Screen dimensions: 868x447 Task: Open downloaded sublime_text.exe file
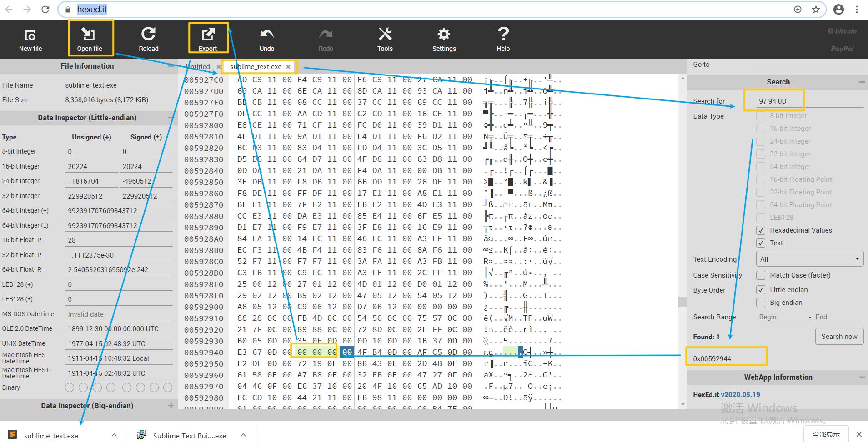coord(51,436)
